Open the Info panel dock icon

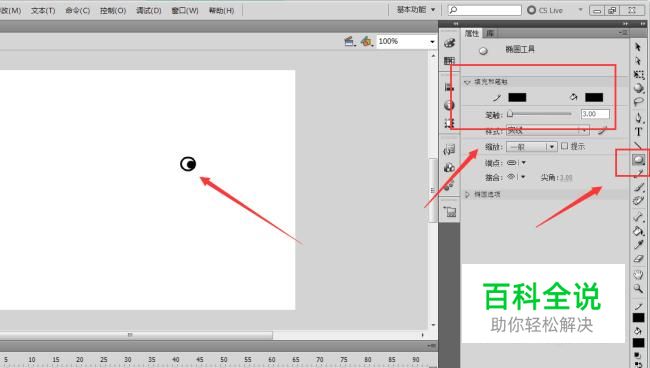point(449,105)
